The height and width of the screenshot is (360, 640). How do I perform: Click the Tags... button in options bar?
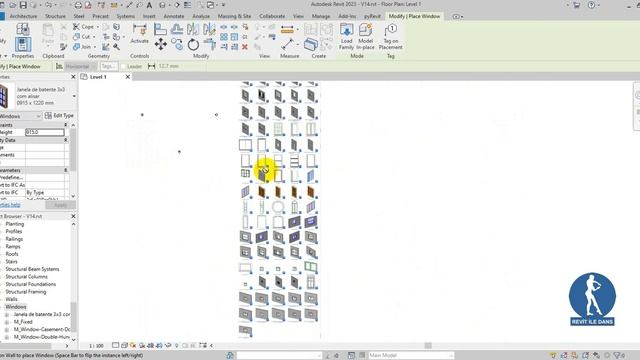coord(109,66)
